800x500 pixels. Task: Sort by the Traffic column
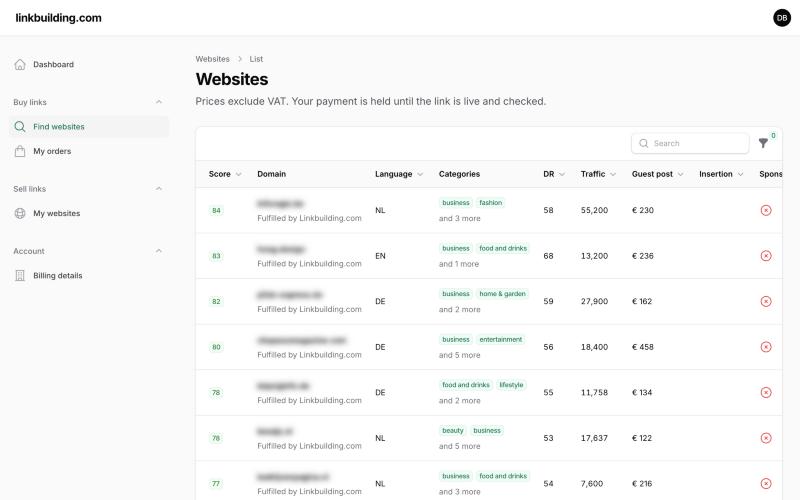tap(598, 174)
